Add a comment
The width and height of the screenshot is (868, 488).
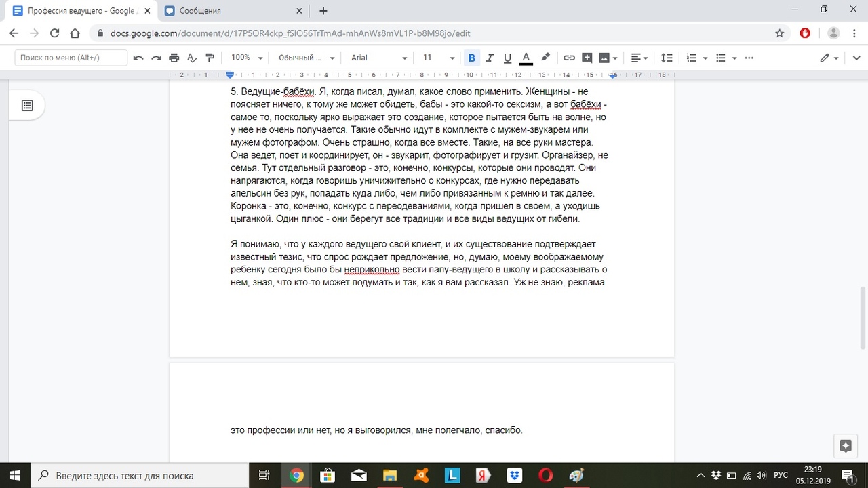pyautogui.click(x=587, y=58)
